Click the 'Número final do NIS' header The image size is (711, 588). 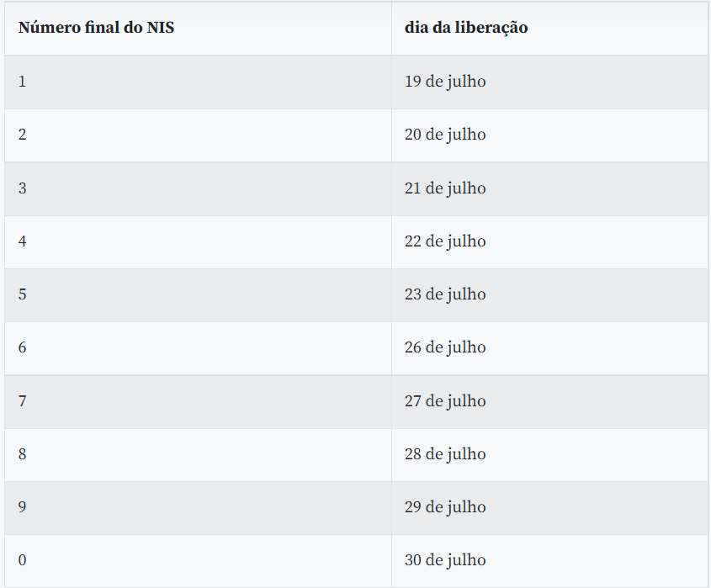pyautogui.click(x=199, y=28)
